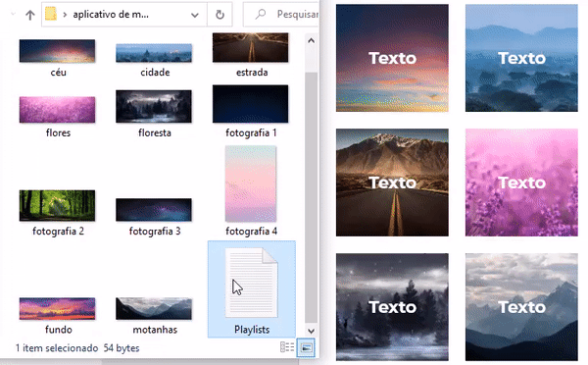The width and height of the screenshot is (588, 365).
Task: Select the fotografia 2 forest thumbnail
Action: [x=57, y=205]
